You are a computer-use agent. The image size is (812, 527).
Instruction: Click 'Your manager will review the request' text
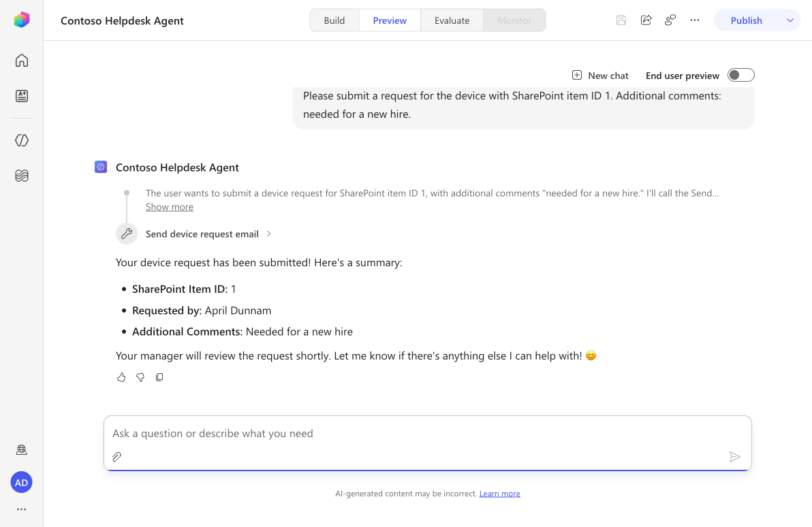pos(356,355)
